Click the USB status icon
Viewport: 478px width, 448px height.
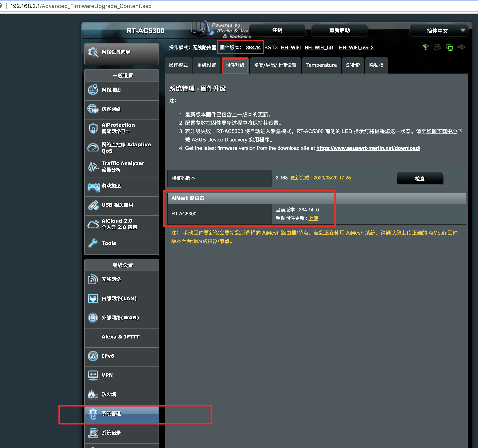tap(461, 47)
